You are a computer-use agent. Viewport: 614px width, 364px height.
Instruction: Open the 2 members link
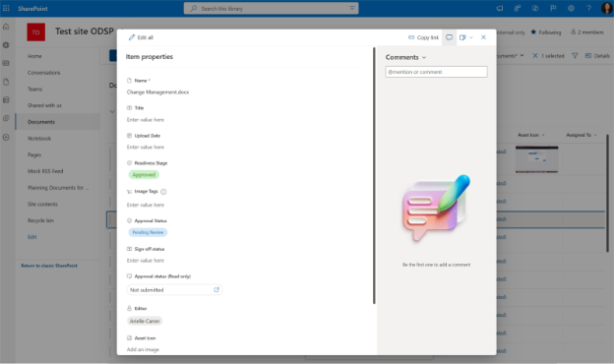587,32
